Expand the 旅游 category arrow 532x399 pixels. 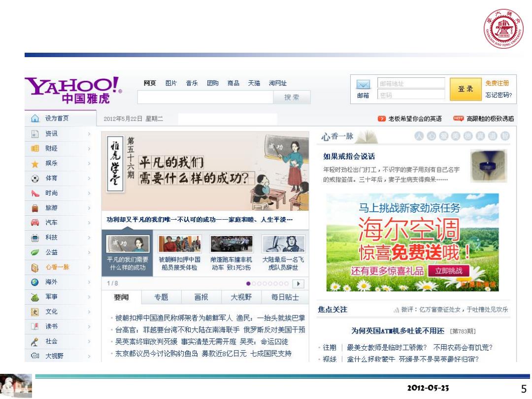pos(89,208)
